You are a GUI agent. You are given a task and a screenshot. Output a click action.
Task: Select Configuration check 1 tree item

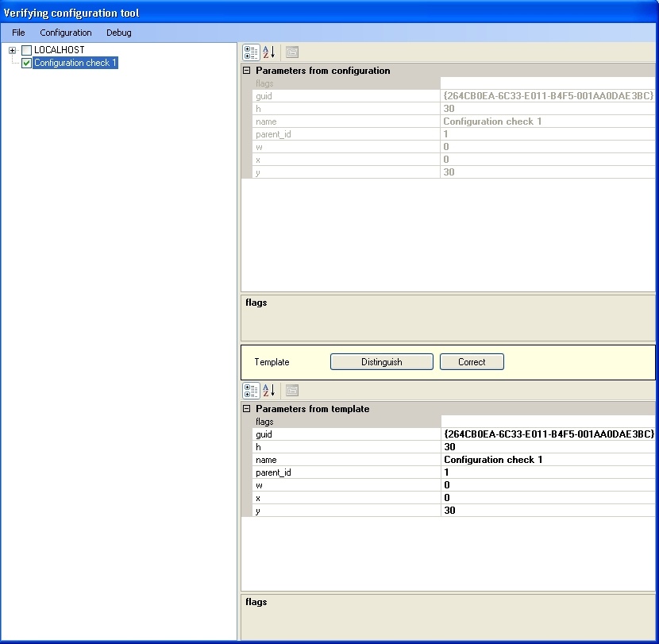point(75,63)
